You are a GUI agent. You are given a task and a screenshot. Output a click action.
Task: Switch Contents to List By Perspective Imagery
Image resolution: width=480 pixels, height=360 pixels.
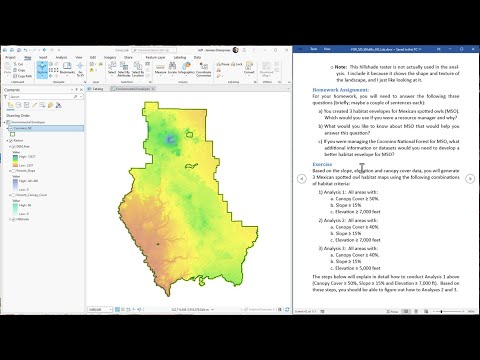pos(58,105)
